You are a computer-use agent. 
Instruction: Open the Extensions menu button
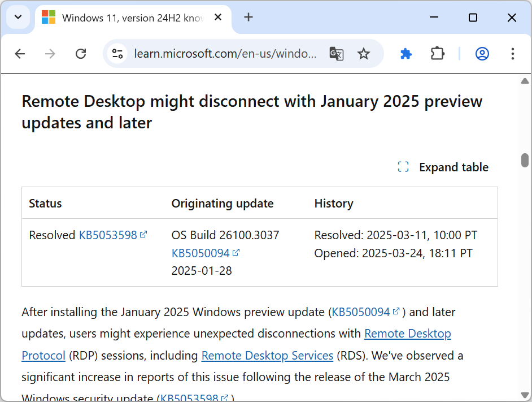tap(438, 54)
